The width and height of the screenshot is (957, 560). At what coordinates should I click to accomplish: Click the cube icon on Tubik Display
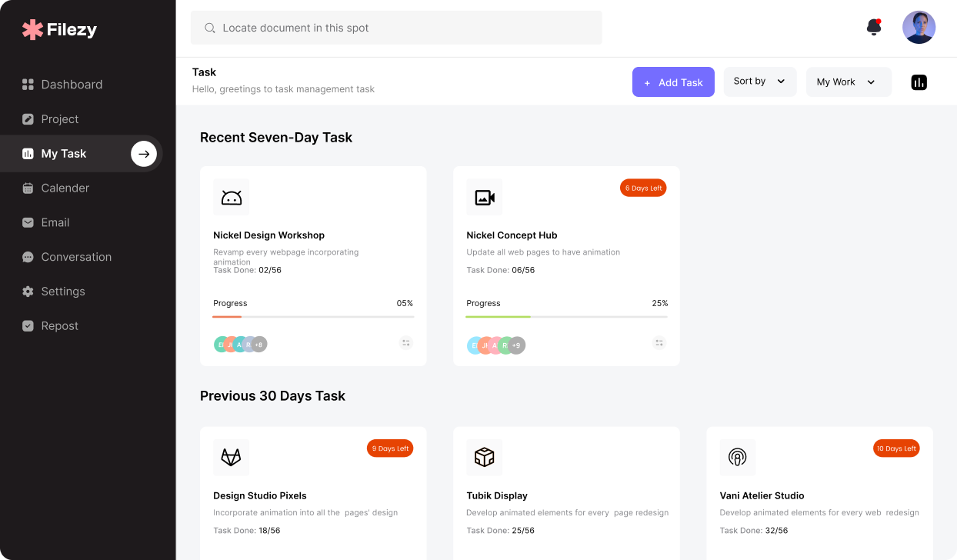pyautogui.click(x=485, y=458)
